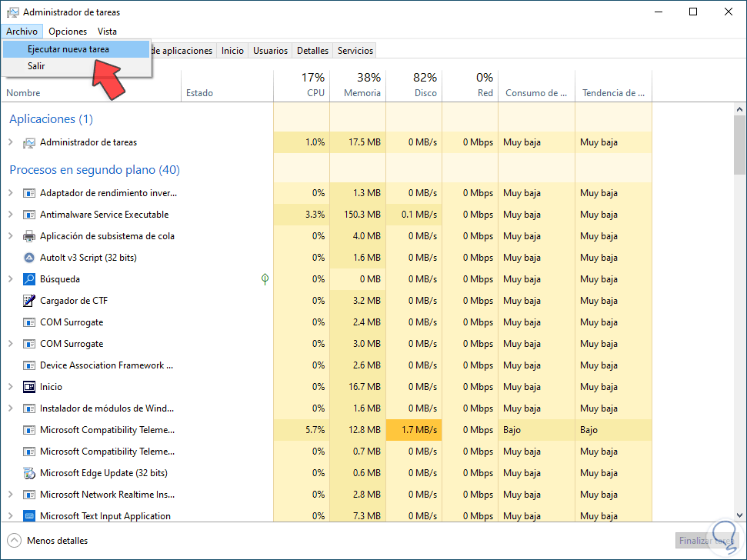This screenshot has height=560, width=747.
Task: Click the AutoIt v3 Script icon
Action: point(29,258)
